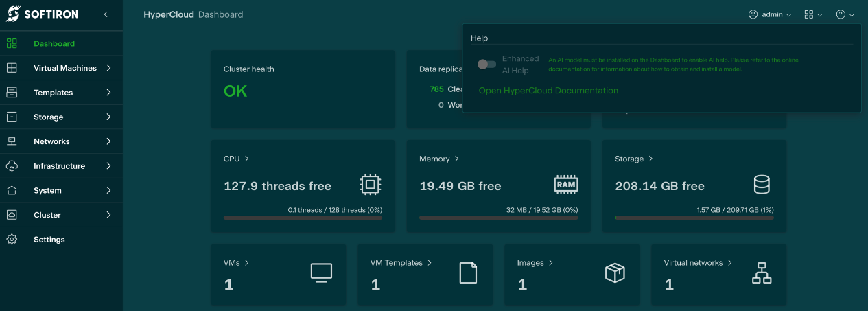
Task: Click the CPU chip icon
Action: [x=370, y=184]
